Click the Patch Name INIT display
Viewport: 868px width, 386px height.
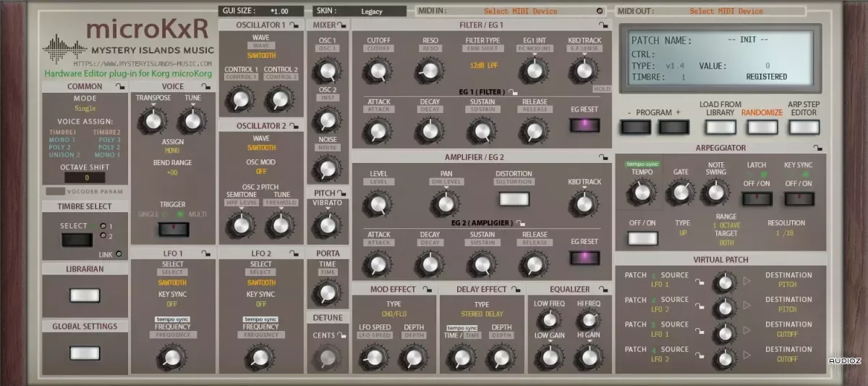point(747,41)
